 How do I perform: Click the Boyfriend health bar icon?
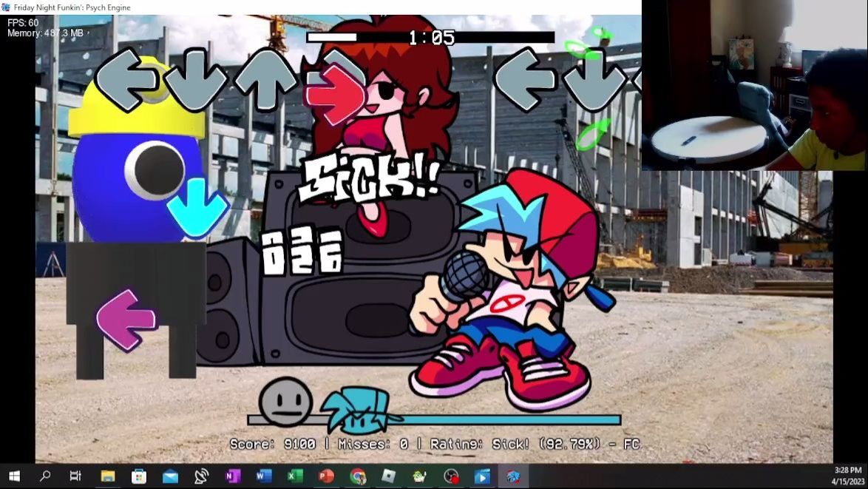click(360, 410)
